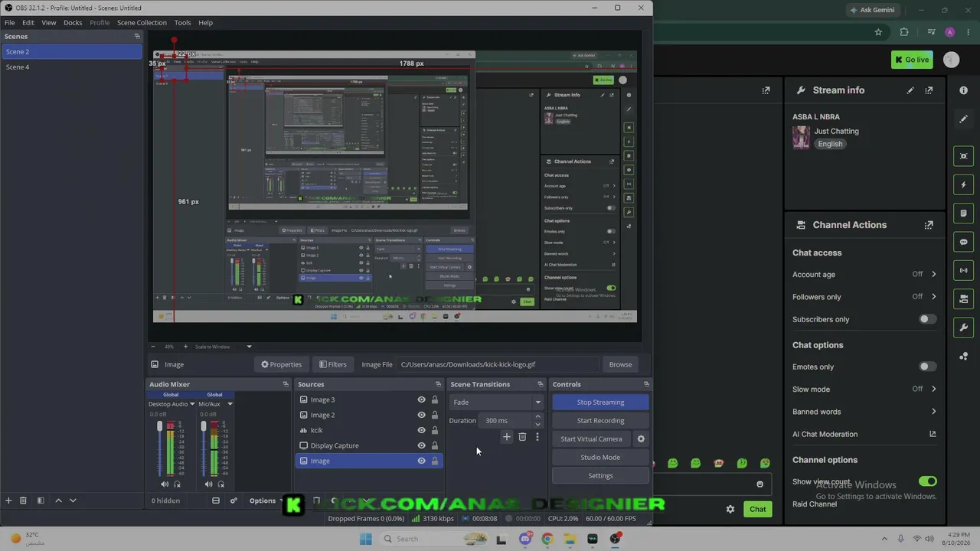
Task: Open the View menu
Action: [x=49, y=22]
